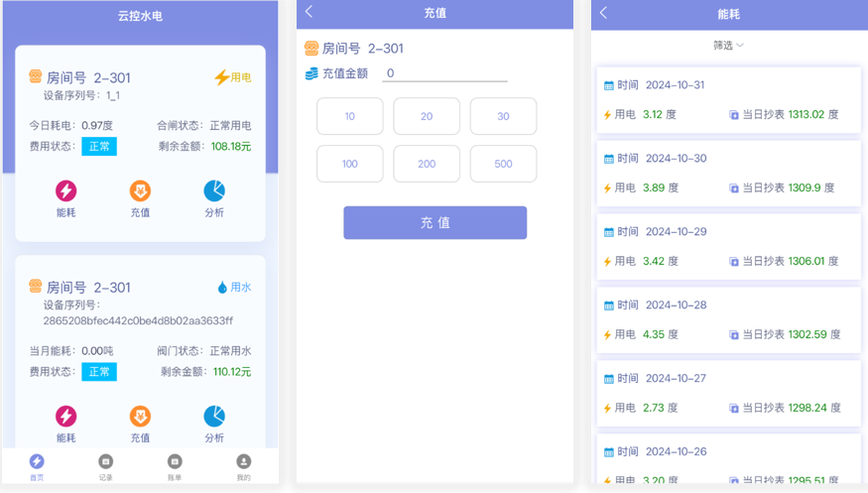
Task: Click the 充值金额 input field
Action: pos(444,73)
